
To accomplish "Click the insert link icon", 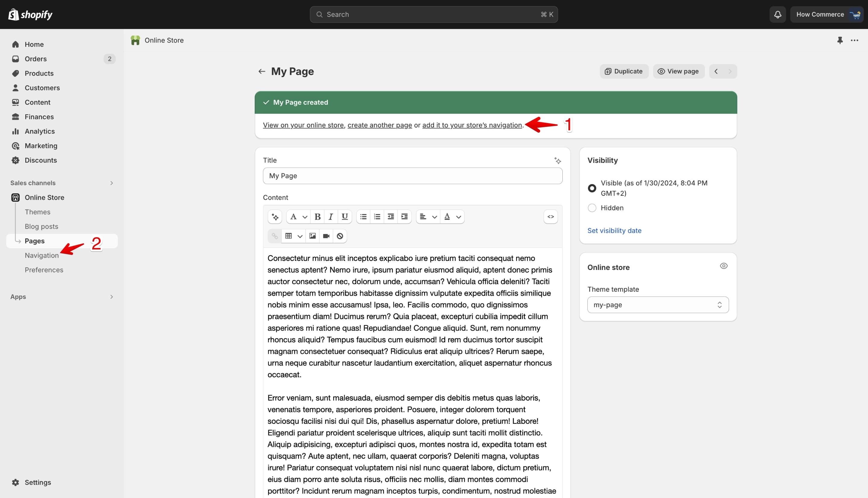I will (x=275, y=236).
